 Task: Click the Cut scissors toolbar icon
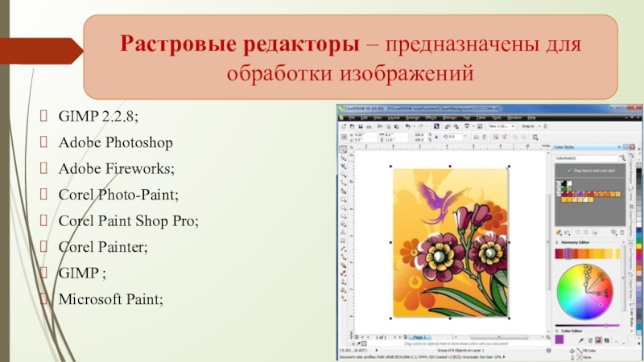(380, 126)
